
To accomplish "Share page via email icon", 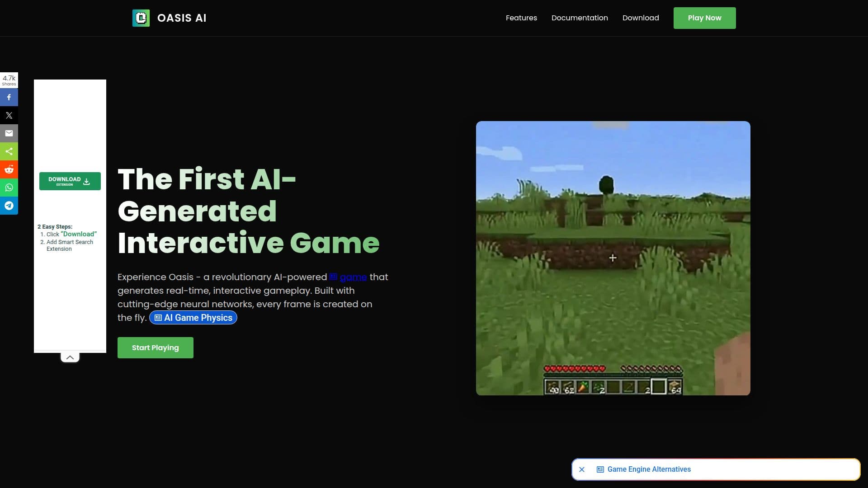I will (9, 133).
